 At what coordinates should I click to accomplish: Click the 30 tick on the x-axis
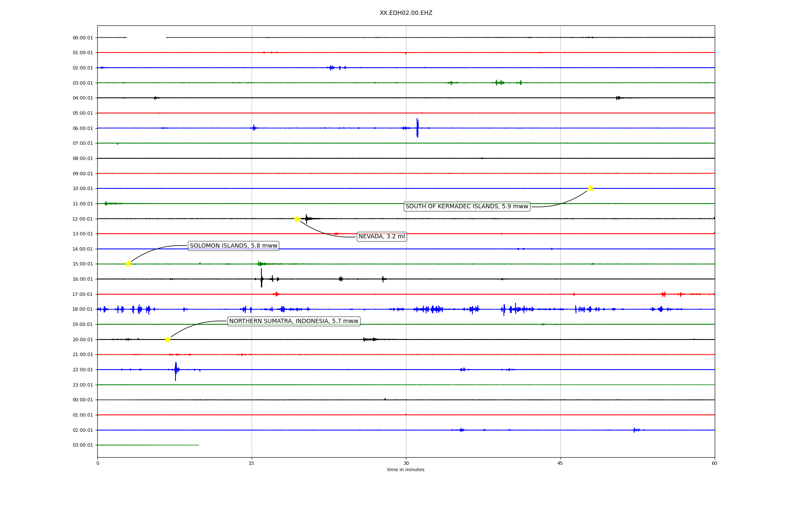pyautogui.click(x=406, y=463)
